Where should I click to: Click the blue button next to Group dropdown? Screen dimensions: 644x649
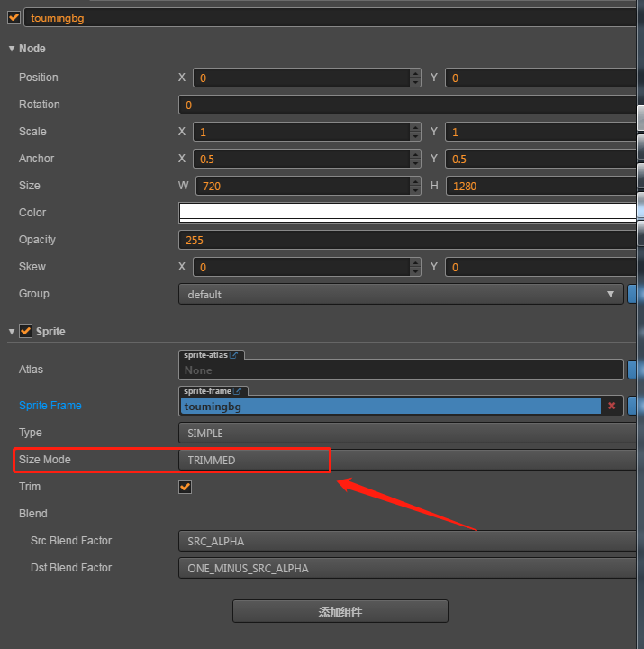[631, 294]
